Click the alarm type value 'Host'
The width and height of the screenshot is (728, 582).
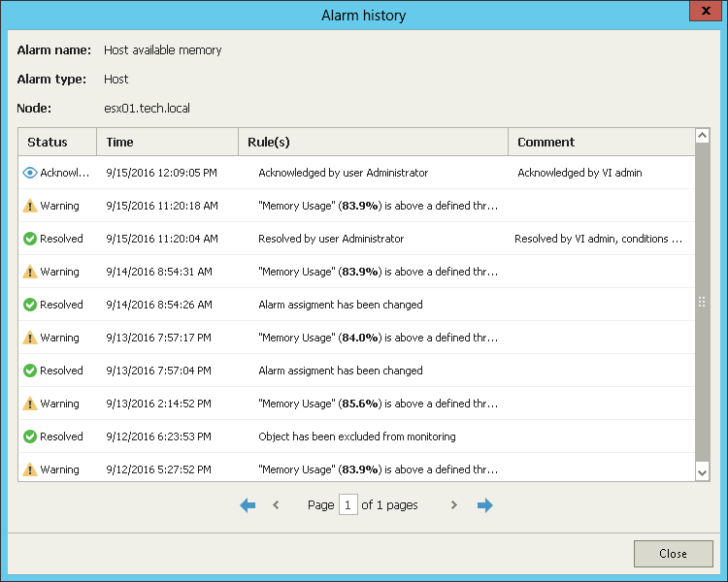click(116, 80)
